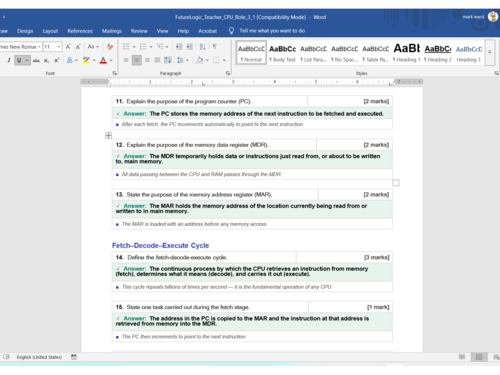
Task: Click English (United States) language button
Action: point(39,357)
